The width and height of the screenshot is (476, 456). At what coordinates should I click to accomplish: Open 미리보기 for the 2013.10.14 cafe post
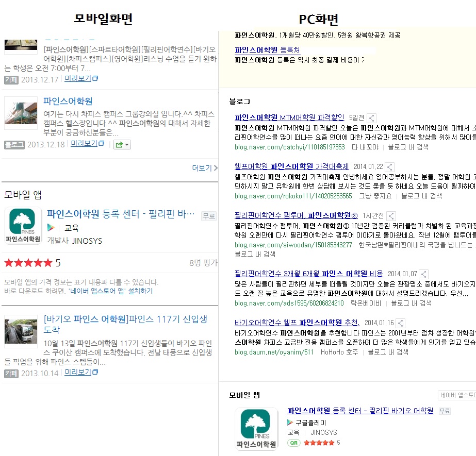(81, 372)
